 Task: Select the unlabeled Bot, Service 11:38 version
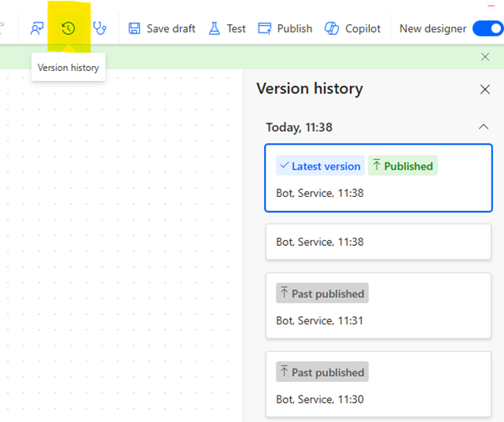pyautogui.click(x=378, y=242)
